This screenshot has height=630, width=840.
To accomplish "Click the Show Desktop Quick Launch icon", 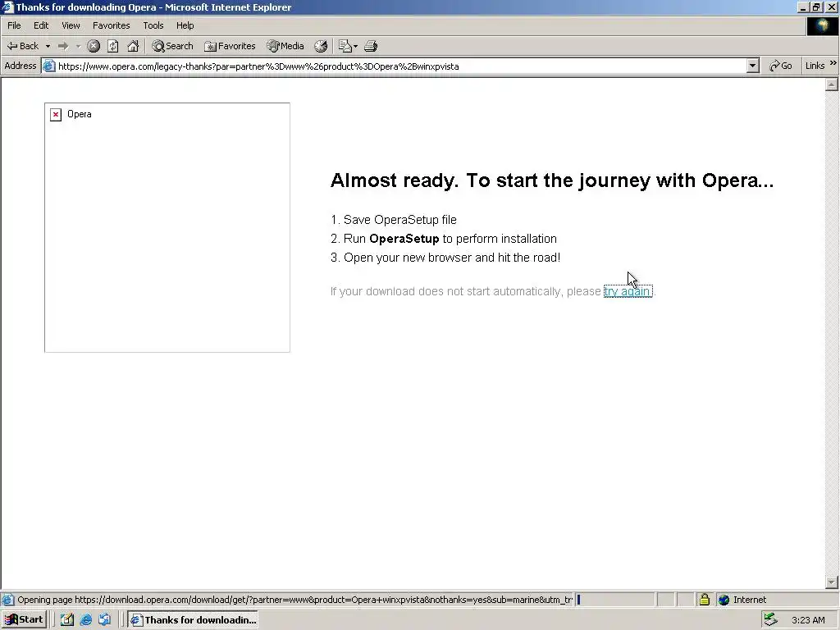I will pyautogui.click(x=67, y=620).
